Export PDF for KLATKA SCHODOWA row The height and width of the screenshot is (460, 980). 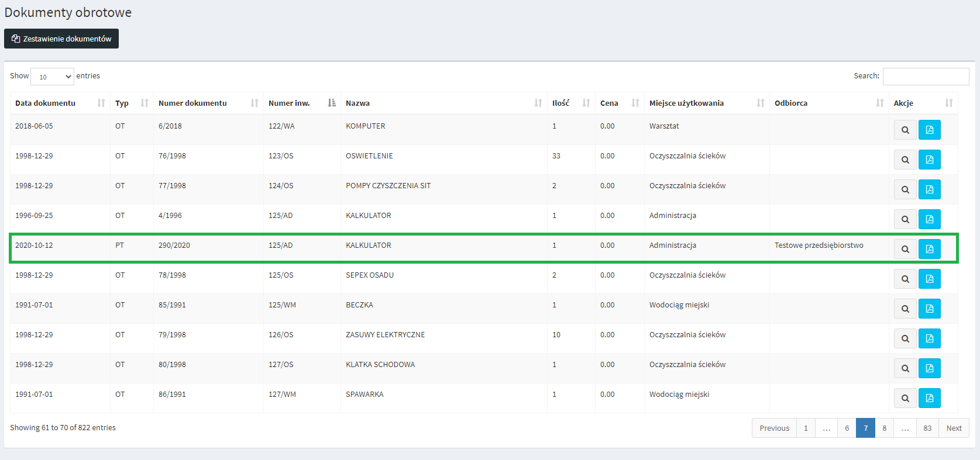tap(929, 368)
